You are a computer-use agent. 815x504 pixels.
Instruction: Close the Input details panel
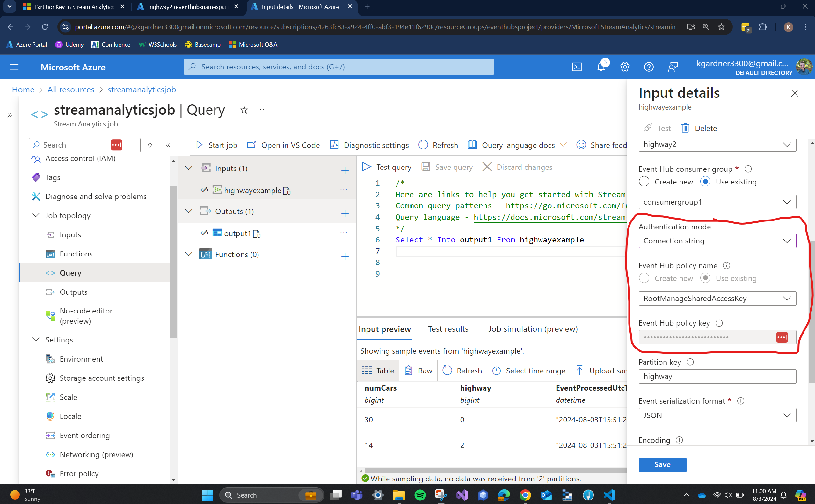(x=795, y=93)
